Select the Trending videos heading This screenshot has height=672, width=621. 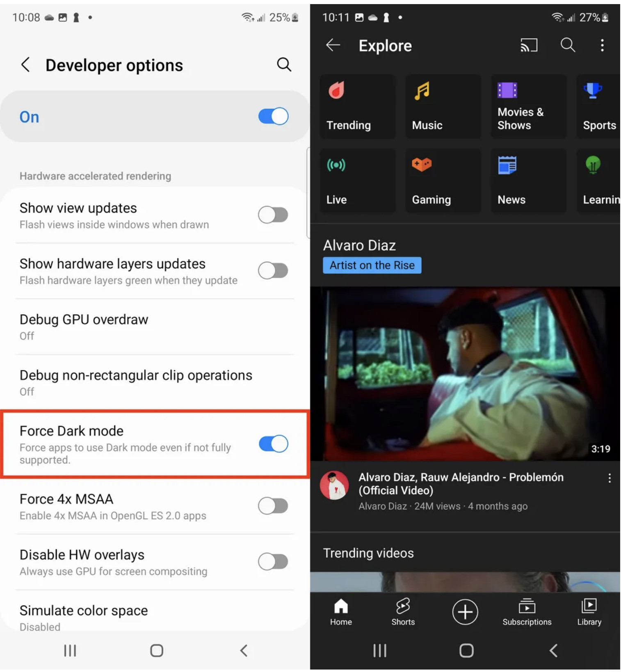368,553
